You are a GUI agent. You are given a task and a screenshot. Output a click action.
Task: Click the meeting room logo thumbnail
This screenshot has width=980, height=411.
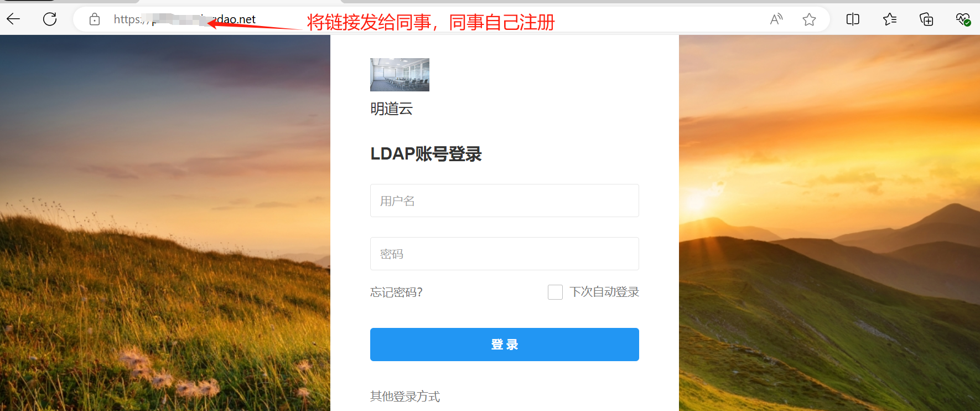(x=400, y=75)
